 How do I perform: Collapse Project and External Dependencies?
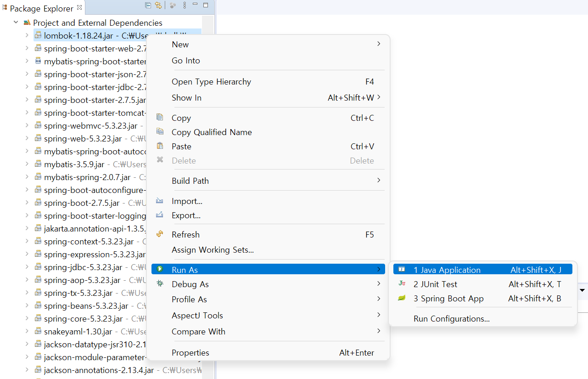click(x=15, y=22)
